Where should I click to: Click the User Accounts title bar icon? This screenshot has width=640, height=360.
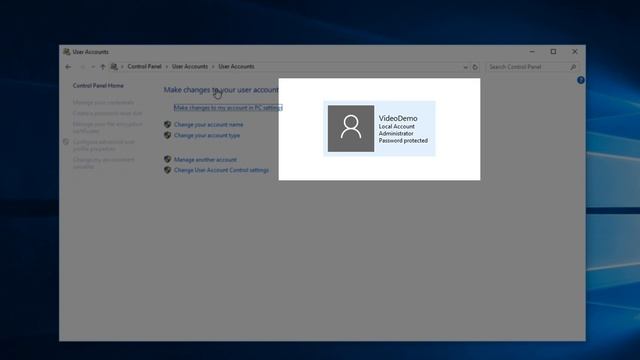[x=67, y=52]
